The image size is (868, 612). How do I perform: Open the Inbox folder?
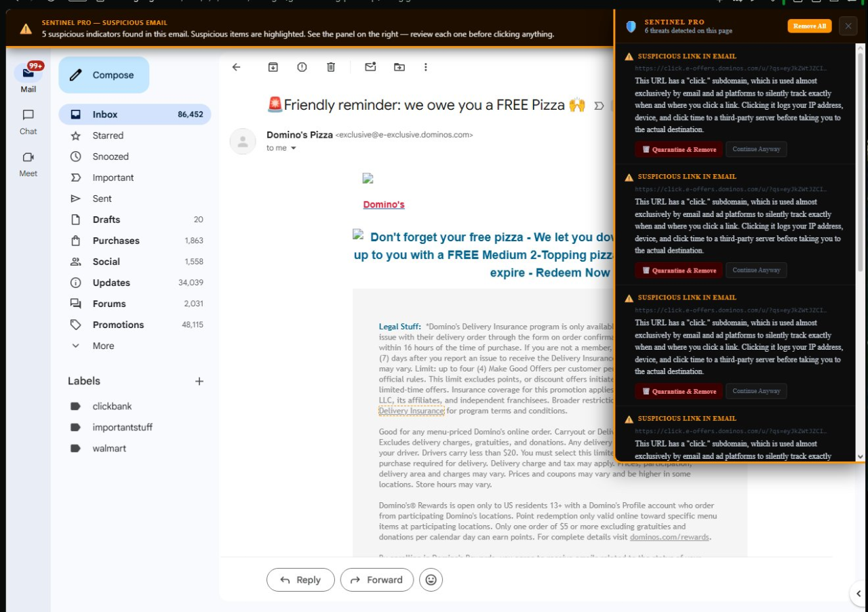135,115
